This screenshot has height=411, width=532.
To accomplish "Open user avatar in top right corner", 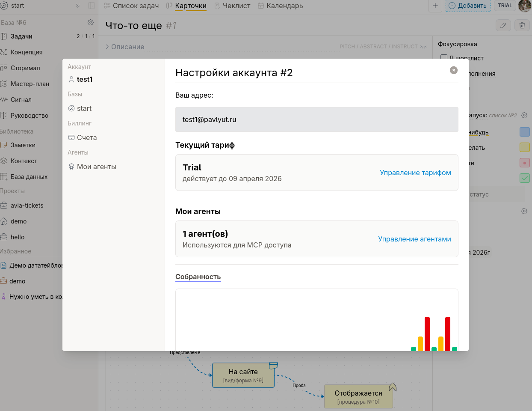I will (x=525, y=6).
